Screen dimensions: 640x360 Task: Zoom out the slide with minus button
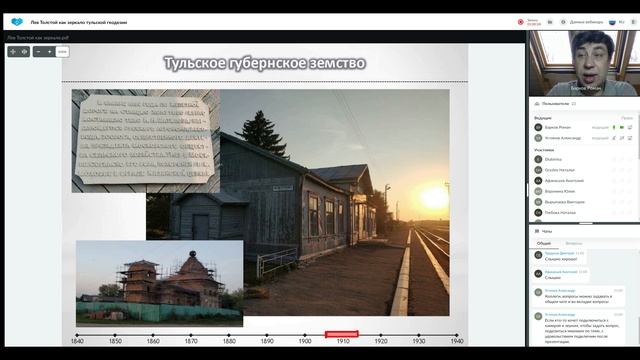click(x=38, y=52)
